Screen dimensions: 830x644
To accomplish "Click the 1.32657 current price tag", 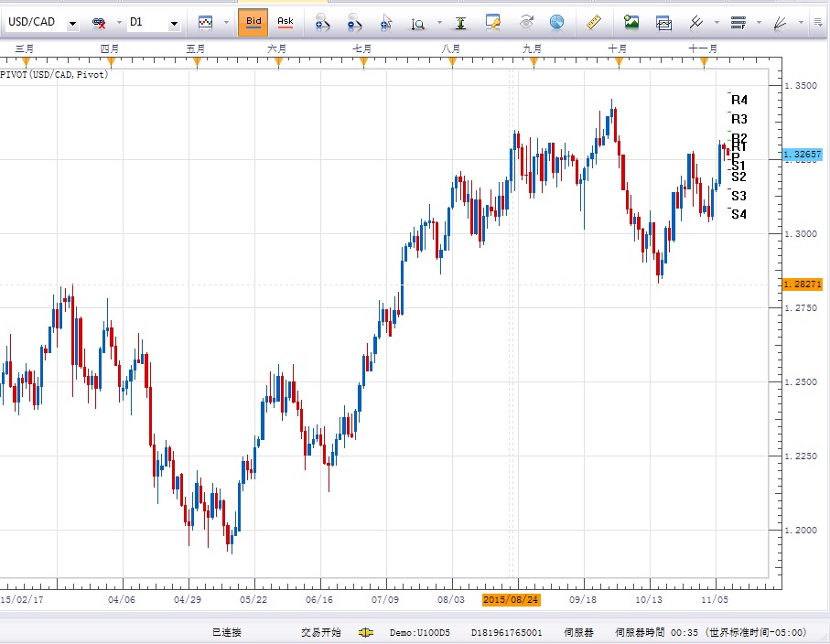I will [803, 155].
